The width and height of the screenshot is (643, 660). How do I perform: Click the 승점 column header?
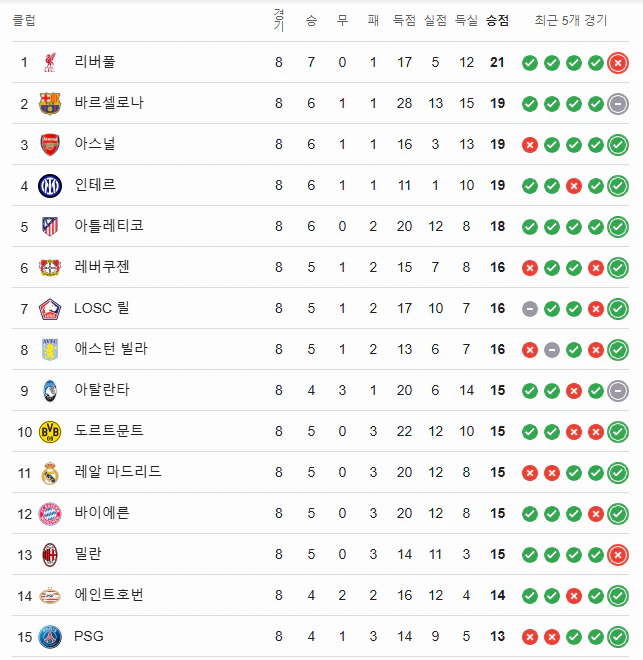point(497,20)
